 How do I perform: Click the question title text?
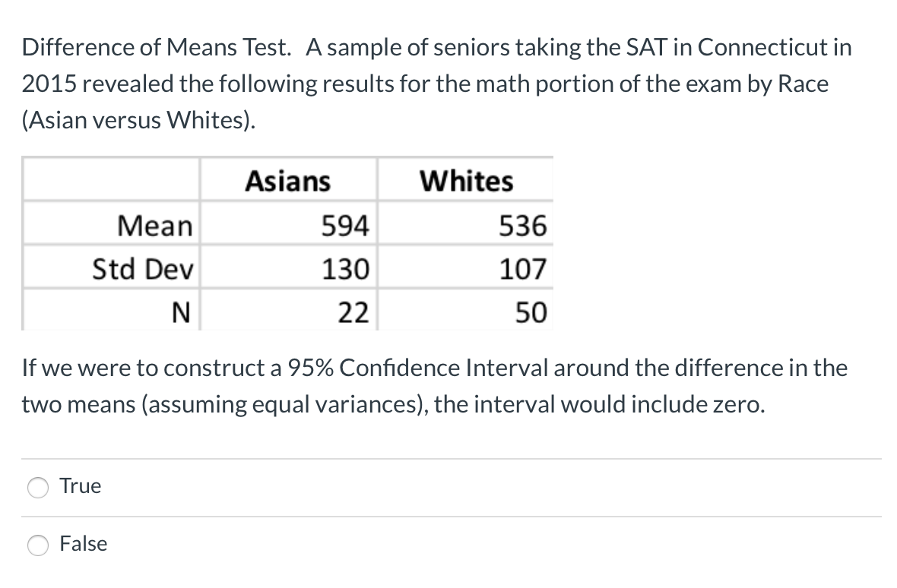point(433,82)
